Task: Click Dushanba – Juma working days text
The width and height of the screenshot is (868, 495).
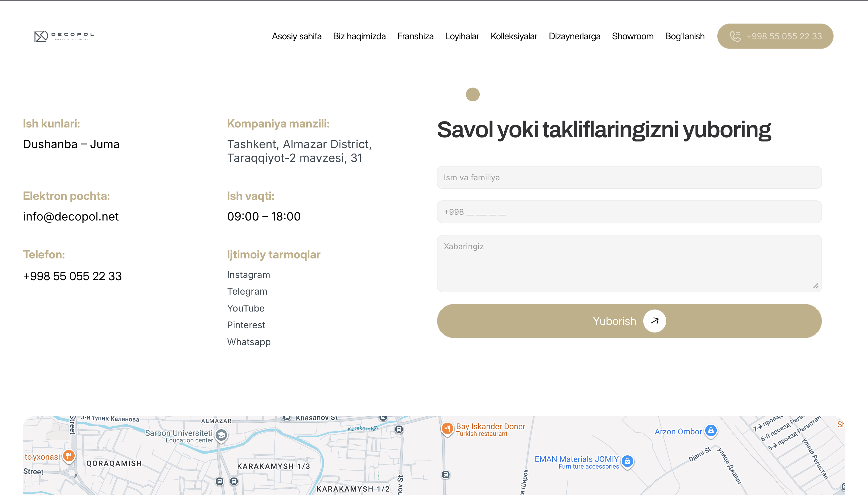Action: point(71,144)
